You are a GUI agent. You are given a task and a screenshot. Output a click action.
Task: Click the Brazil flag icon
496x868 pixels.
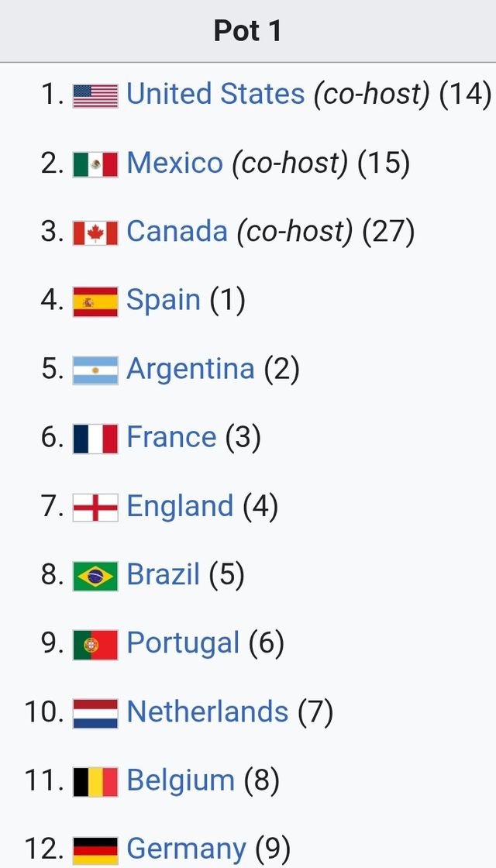pos(95,576)
